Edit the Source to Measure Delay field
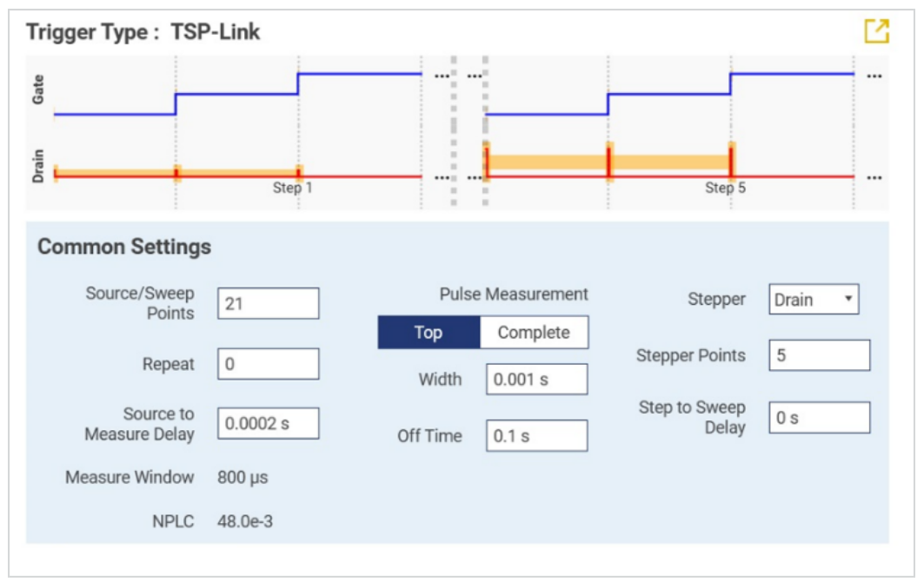Viewport: 924px width, 582px height. pyautogui.click(x=268, y=423)
